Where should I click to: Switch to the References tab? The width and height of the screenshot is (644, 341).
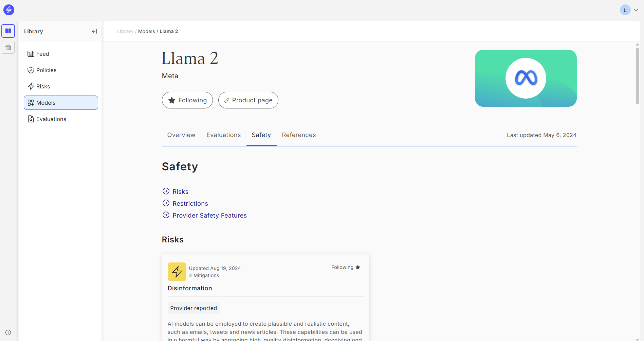[299, 135]
